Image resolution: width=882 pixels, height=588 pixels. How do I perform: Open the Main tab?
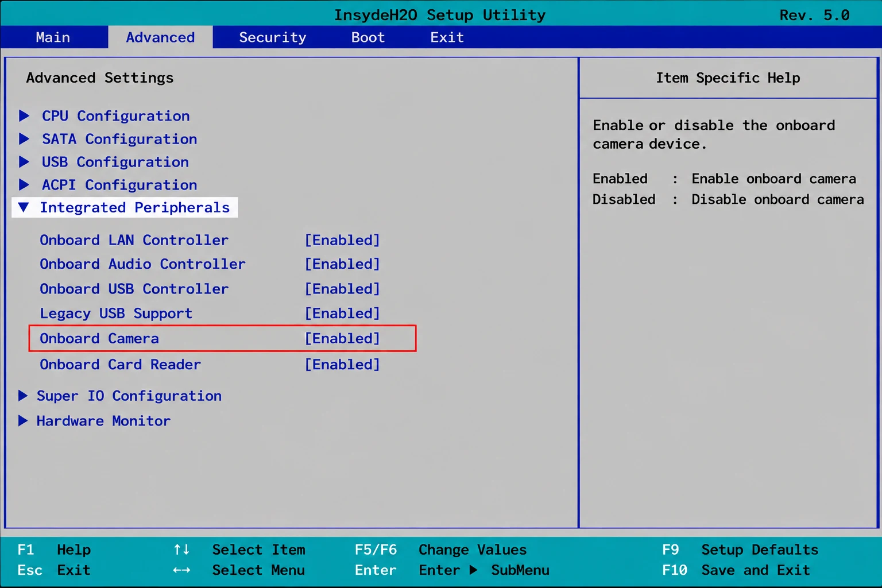click(53, 37)
